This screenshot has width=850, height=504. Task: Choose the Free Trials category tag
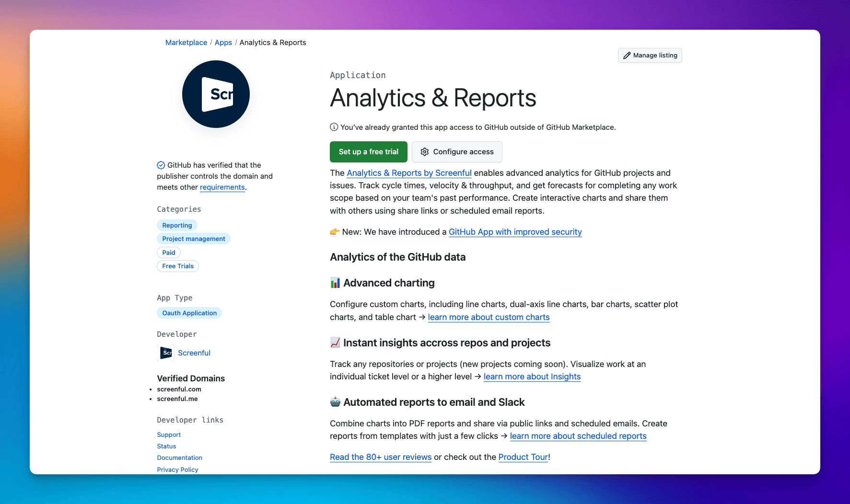click(178, 266)
